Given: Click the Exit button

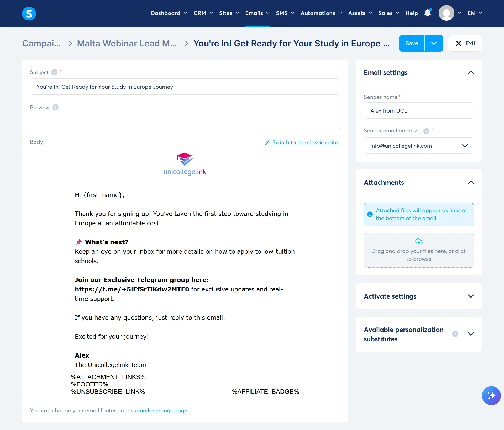Looking at the screenshot, I should click(465, 43).
